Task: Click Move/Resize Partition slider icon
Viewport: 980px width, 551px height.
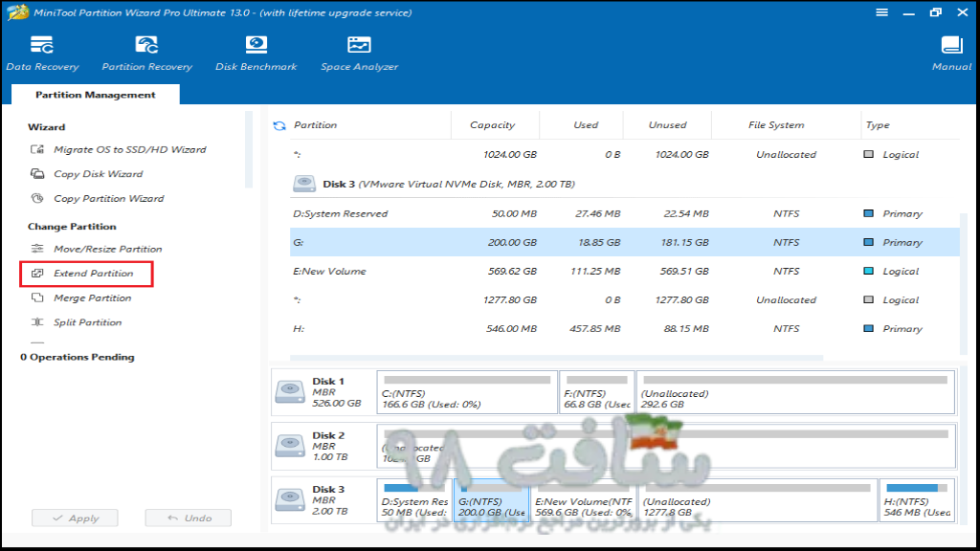Action: [x=37, y=249]
